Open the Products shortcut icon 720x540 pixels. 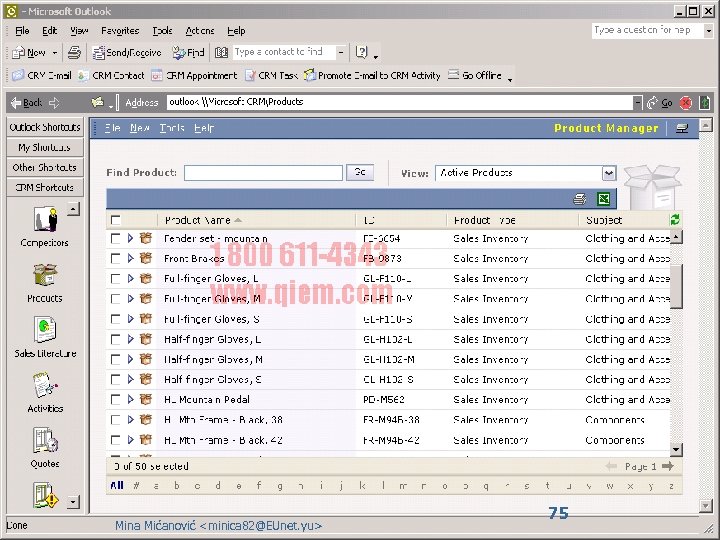tap(45, 275)
